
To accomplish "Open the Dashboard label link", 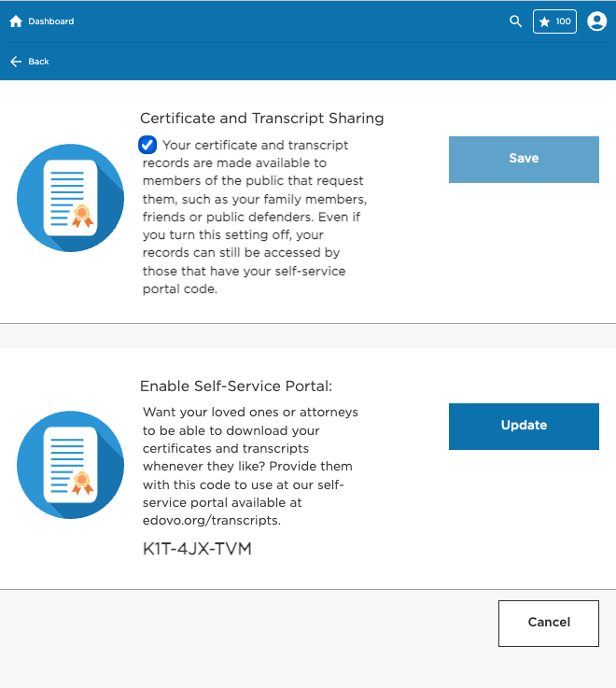I will (50, 21).
